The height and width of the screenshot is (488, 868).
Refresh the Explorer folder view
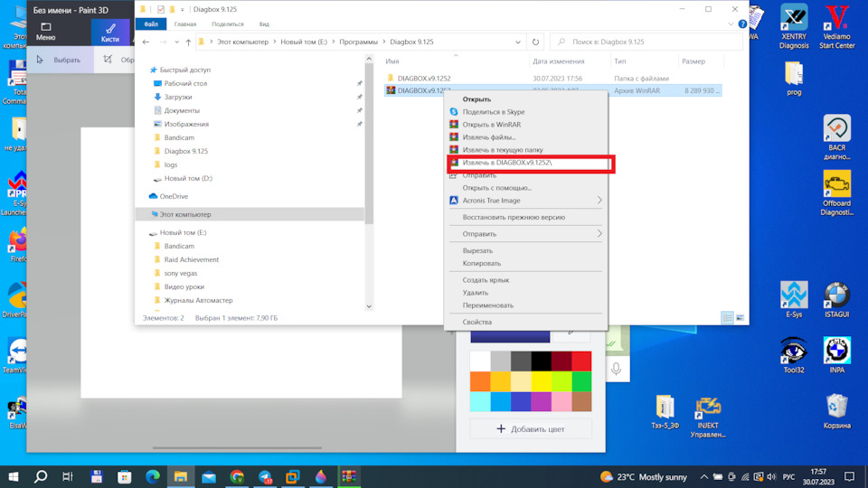pyautogui.click(x=535, y=42)
